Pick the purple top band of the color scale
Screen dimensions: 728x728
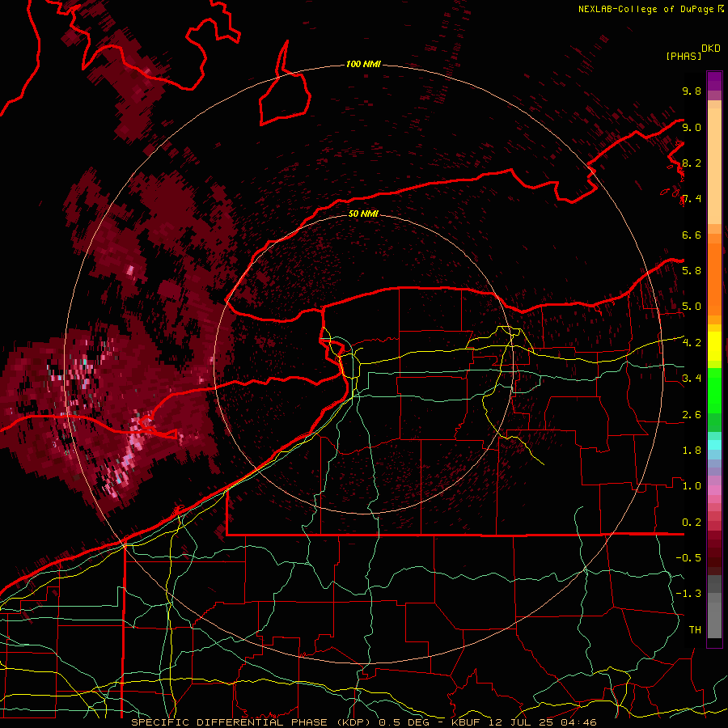tap(714, 81)
